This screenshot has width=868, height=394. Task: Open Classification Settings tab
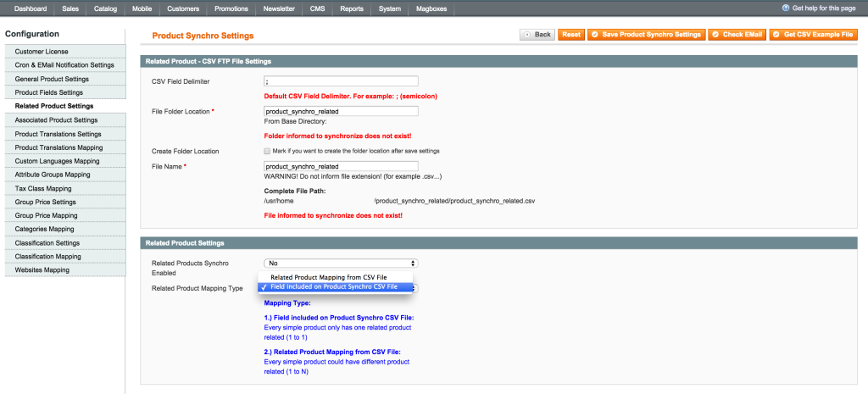[x=65, y=243]
